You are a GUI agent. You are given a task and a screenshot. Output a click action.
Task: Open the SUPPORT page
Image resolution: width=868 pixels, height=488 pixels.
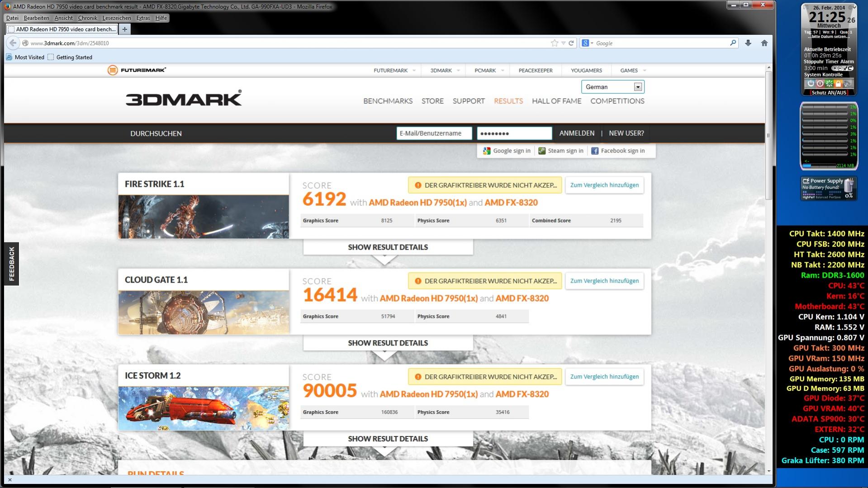469,101
